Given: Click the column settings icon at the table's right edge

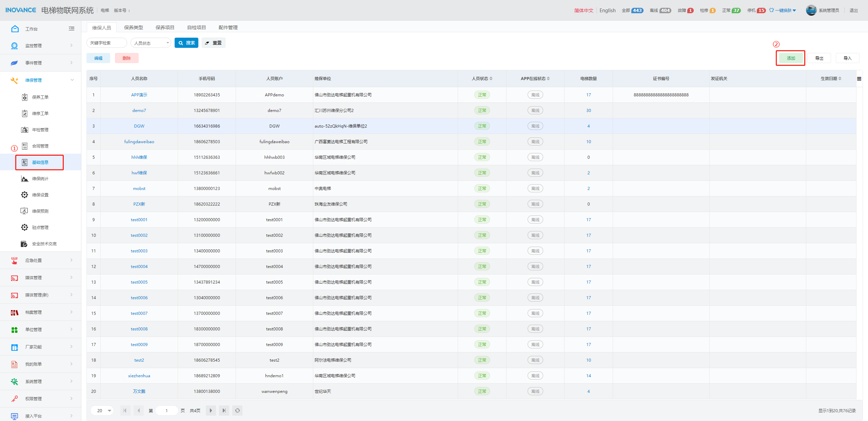Looking at the screenshot, I should coord(859,79).
